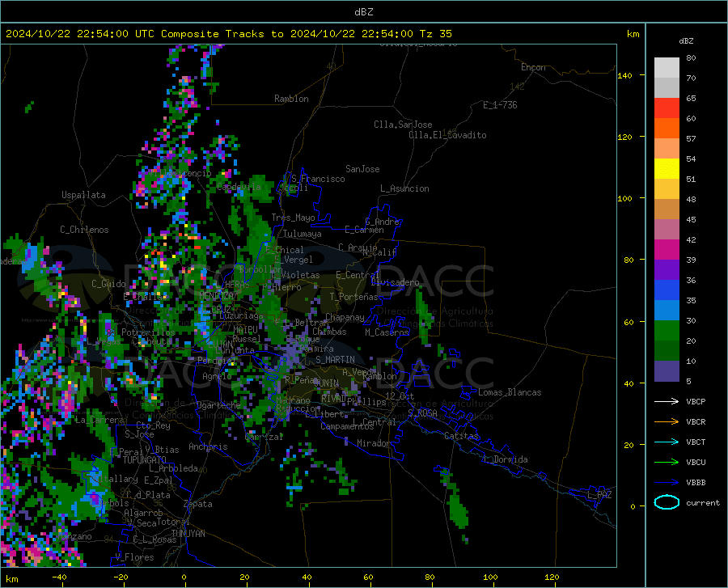The width and height of the screenshot is (728, 588).
Task: Click the dBZ title at top center
Action: pyautogui.click(x=363, y=12)
